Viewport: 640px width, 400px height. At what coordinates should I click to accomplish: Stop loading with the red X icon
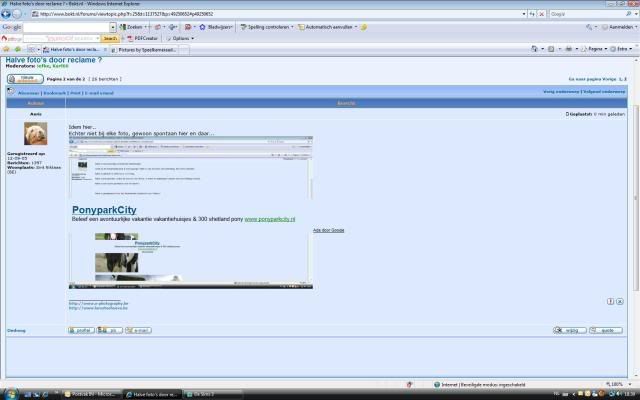(542, 14)
